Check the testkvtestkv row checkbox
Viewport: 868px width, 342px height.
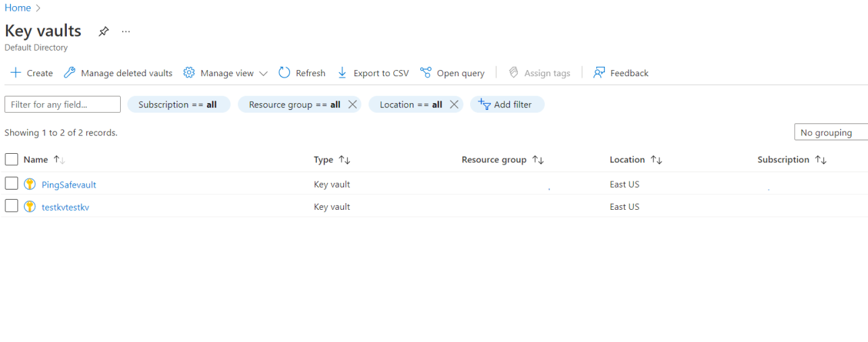11,206
